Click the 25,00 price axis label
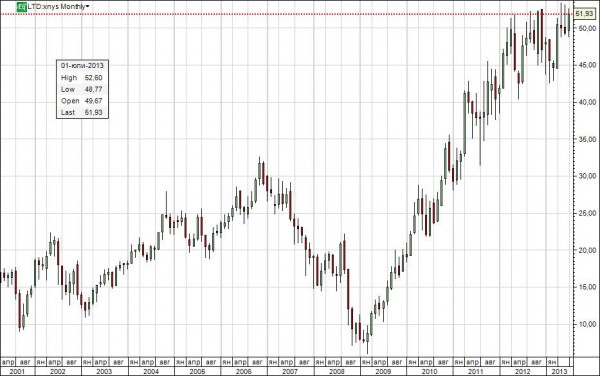The image size is (600, 376). coord(587,213)
